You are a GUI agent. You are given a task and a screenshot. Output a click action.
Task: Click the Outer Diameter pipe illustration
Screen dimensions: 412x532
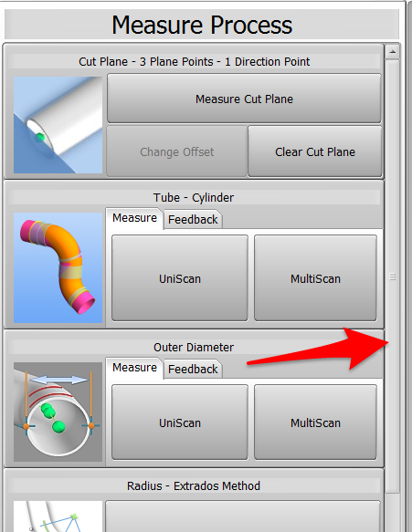(58, 412)
